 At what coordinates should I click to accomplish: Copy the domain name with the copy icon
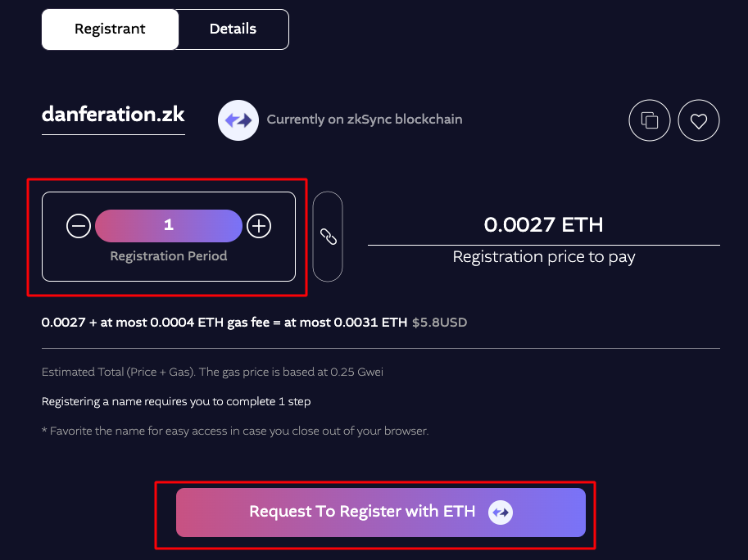[x=649, y=120]
